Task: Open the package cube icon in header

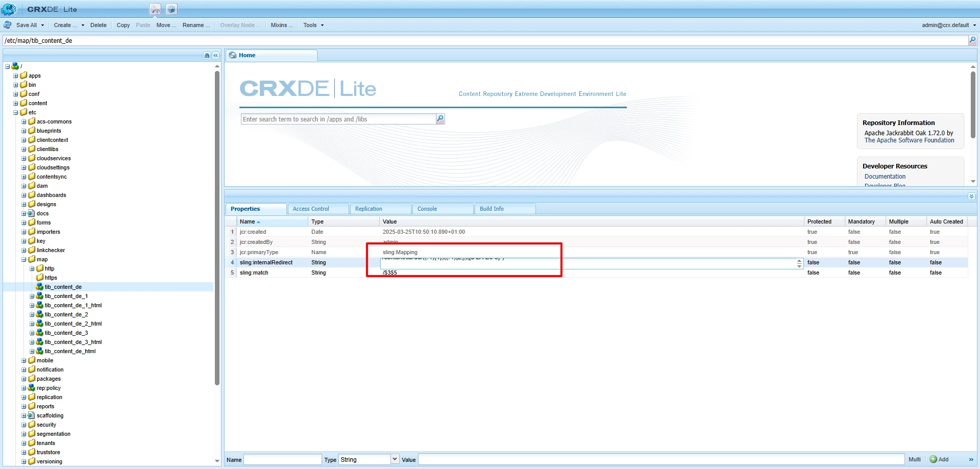Action: coord(171,9)
